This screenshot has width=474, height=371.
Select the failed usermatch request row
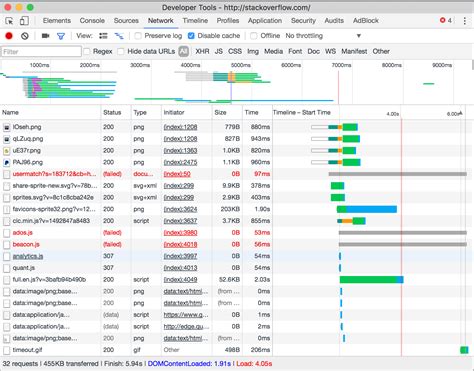pos(237,174)
